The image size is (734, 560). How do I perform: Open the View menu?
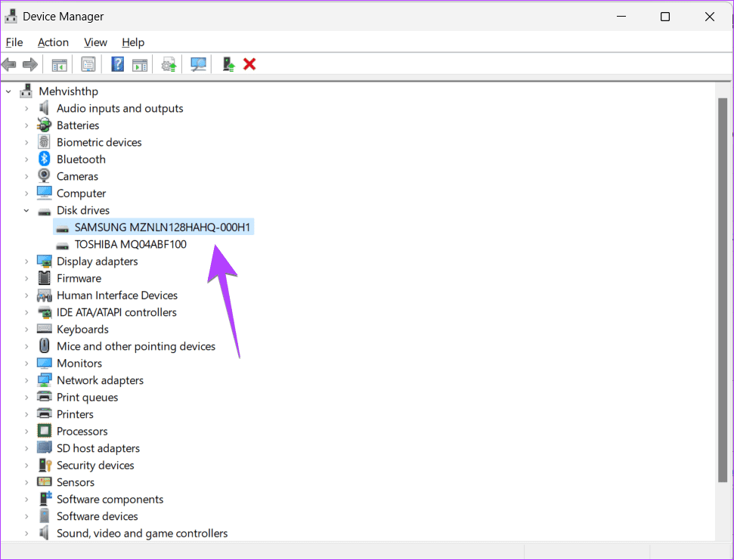pyautogui.click(x=95, y=42)
